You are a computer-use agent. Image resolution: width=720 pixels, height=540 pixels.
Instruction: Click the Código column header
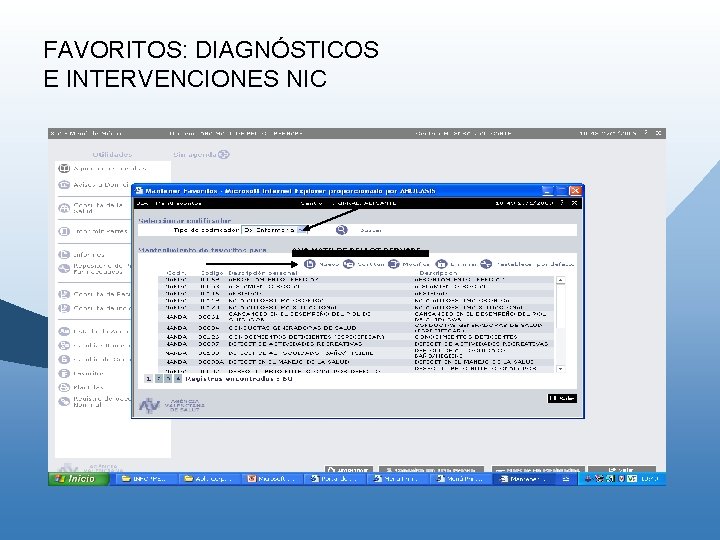[x=211, y=273]
